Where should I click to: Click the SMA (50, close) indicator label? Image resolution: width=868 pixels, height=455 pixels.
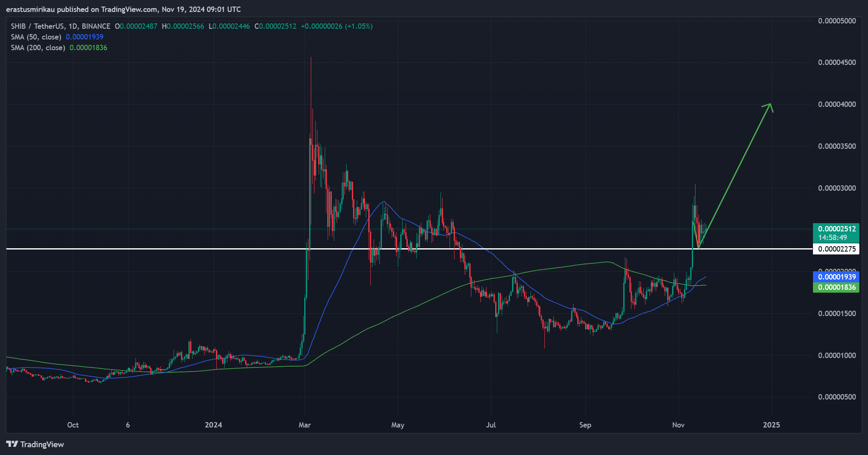(x=36, y=37)
